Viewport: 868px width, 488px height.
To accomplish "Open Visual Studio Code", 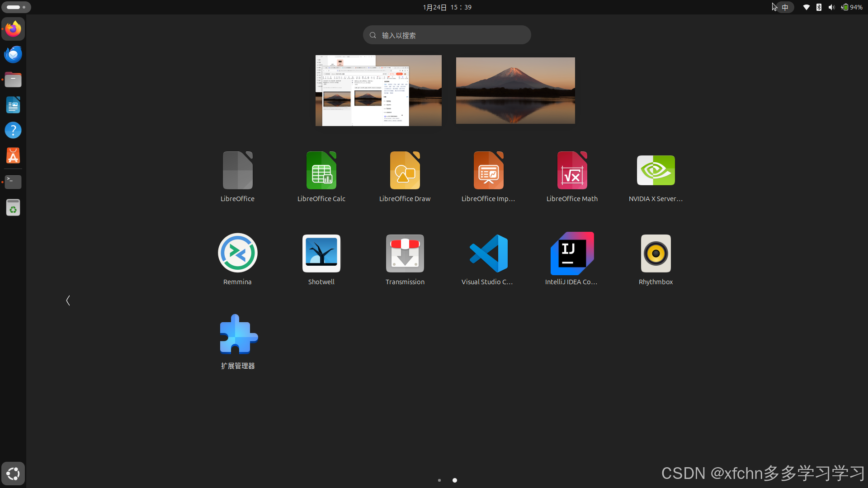I will pos(488,259).
